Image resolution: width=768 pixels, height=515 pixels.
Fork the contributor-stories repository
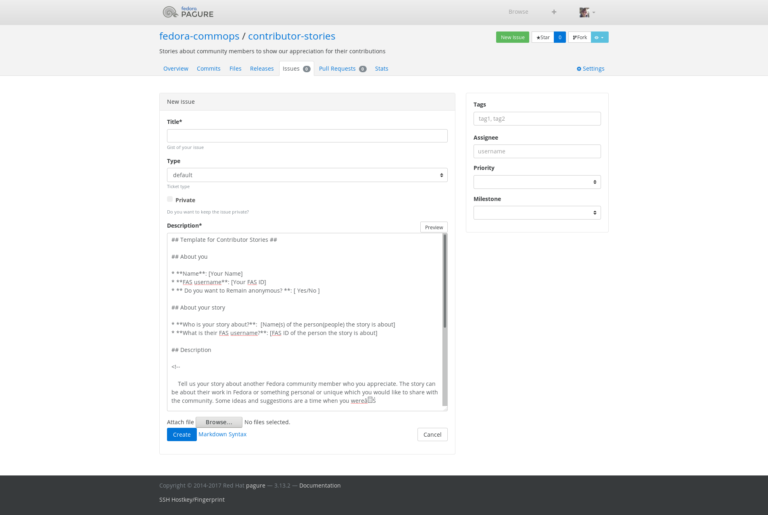click(x=579, y=37)
